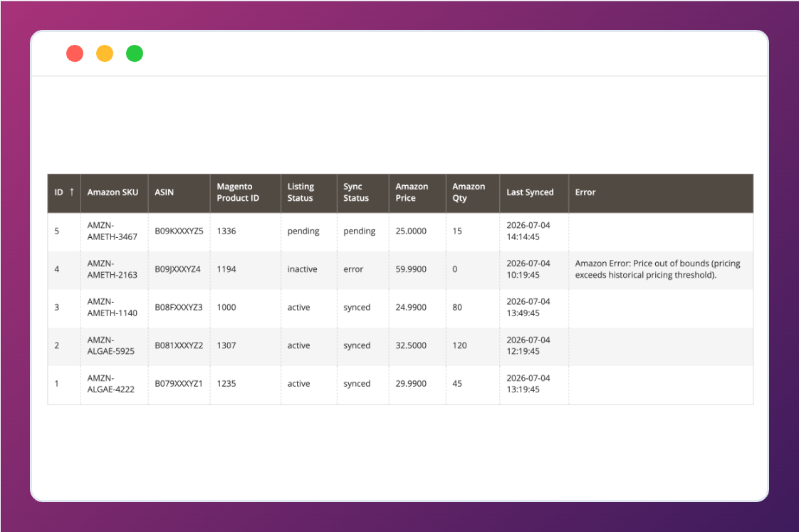This screenshot has width=799, height=532.
Task: Click ASIN B09JXXXYZ4
Action: click(x=178, y=269)
